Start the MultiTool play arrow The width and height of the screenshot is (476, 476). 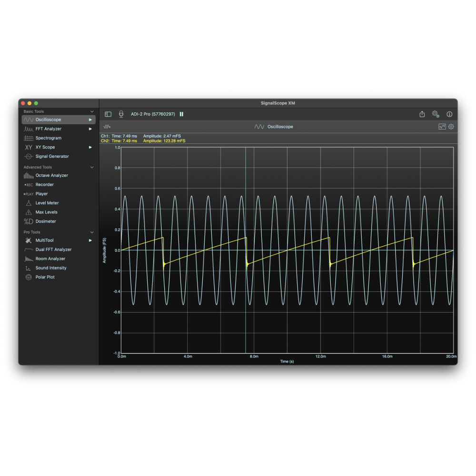(x=90, y=240)
